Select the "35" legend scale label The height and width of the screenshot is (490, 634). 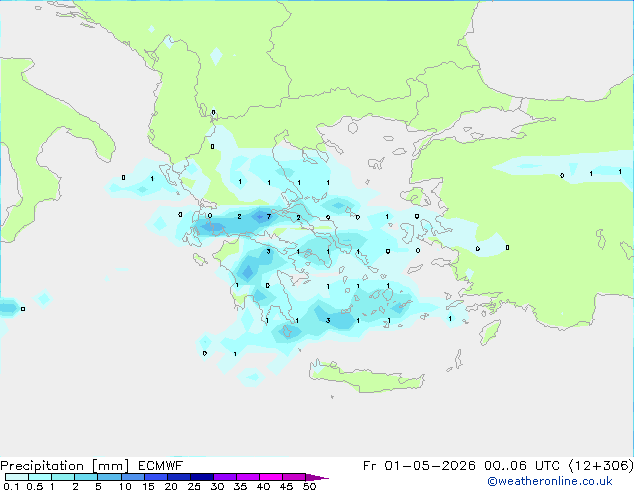(240, 486)
